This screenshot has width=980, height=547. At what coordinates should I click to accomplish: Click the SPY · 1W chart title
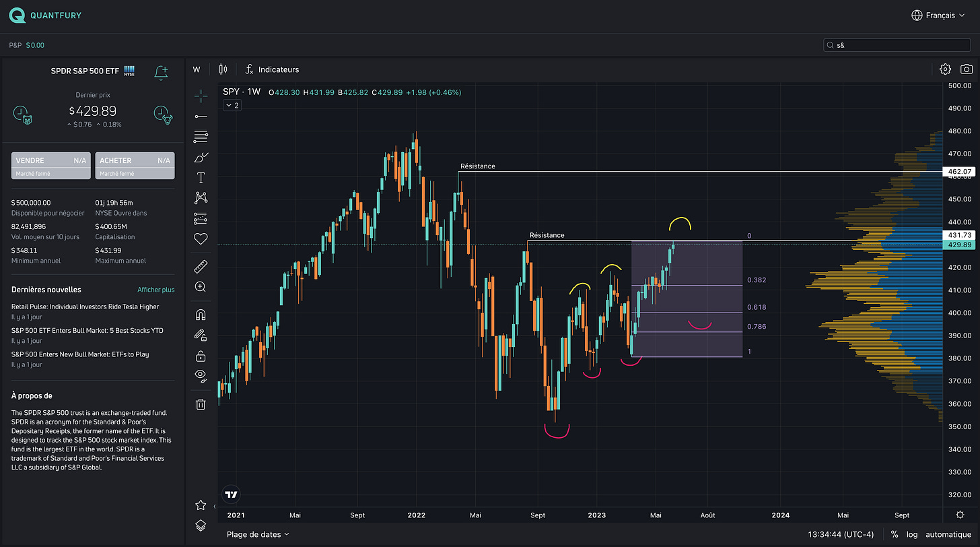pos(242,92)
